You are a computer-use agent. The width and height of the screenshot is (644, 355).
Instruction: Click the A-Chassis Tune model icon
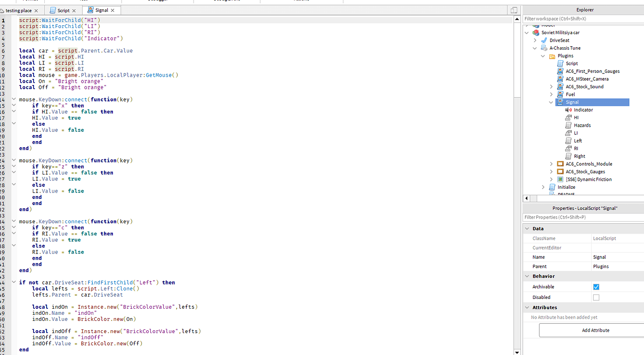tap(544, 48)
